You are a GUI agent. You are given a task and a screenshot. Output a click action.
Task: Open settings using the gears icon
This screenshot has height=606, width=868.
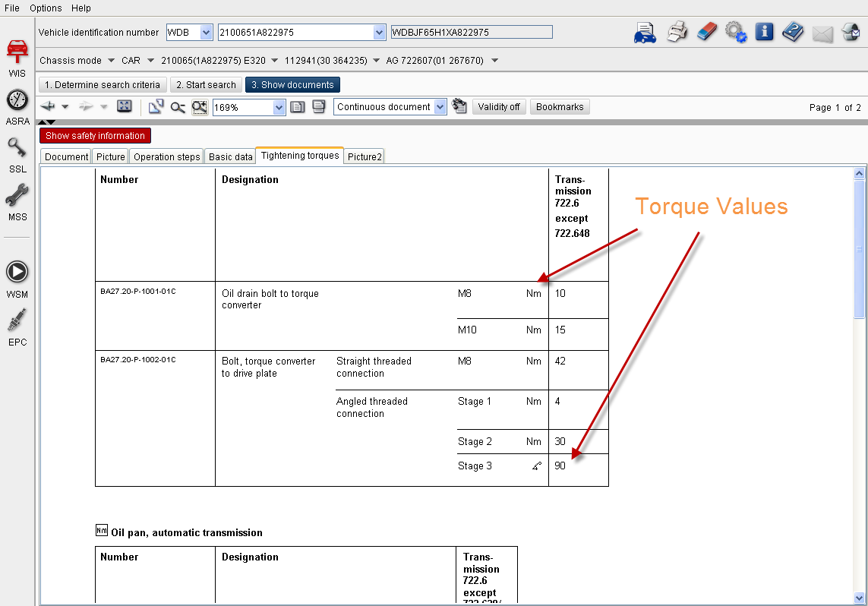coord(734,32)
